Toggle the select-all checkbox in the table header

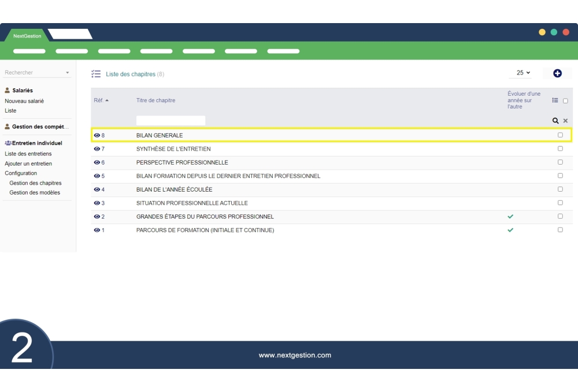pyautogui.click(x=565, y=101)
